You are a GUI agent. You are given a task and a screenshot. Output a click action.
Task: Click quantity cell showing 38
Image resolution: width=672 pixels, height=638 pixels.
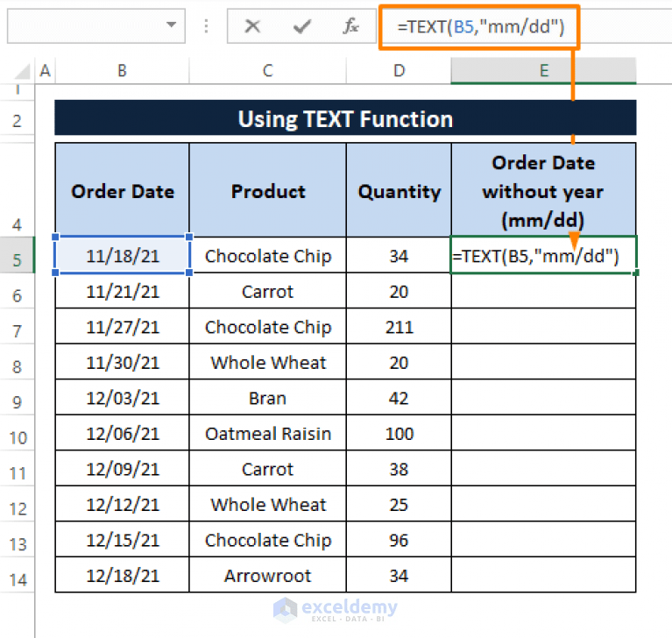tap(399, 469)
